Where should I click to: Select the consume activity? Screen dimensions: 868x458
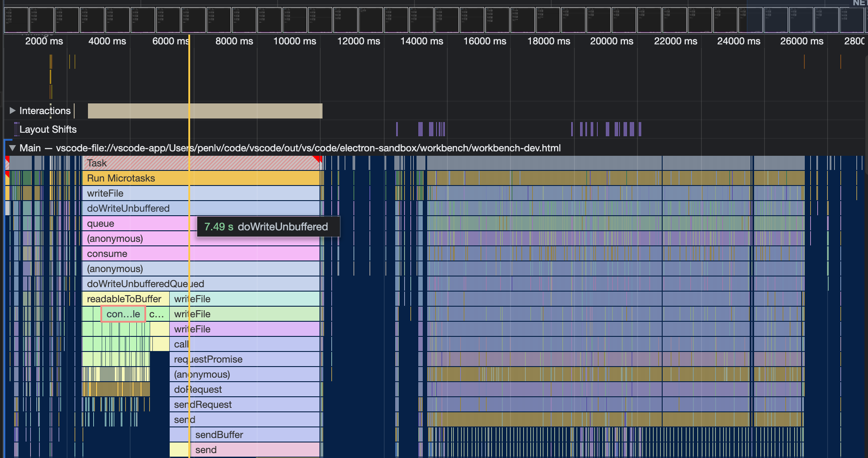[133, 253]
